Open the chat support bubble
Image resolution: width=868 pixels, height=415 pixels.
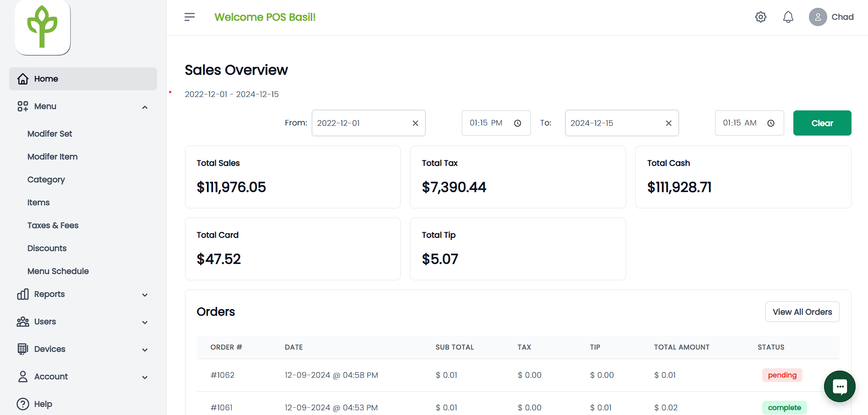pyautogui.click(x=839, y=386)
